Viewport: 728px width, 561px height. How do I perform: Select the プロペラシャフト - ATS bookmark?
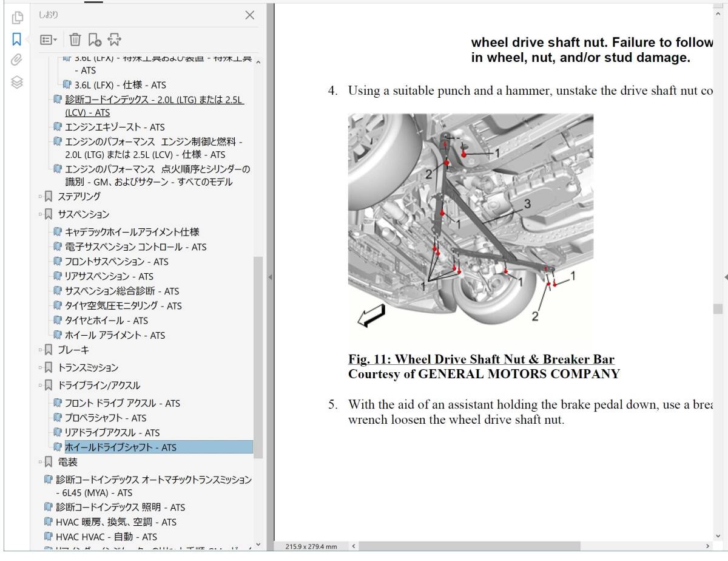click(106, 418)
